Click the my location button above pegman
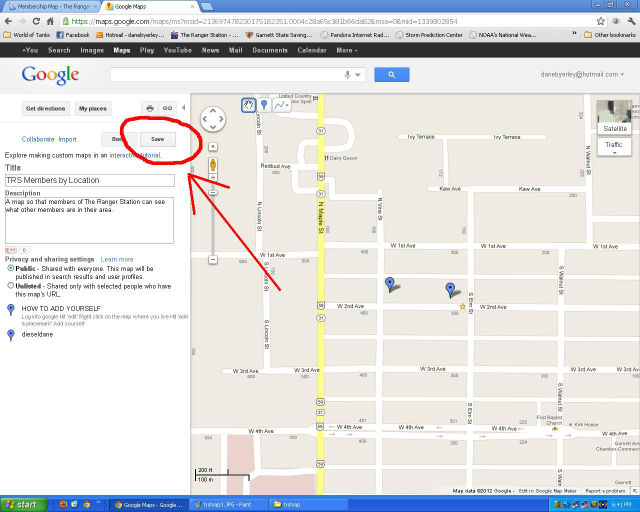 213,147
